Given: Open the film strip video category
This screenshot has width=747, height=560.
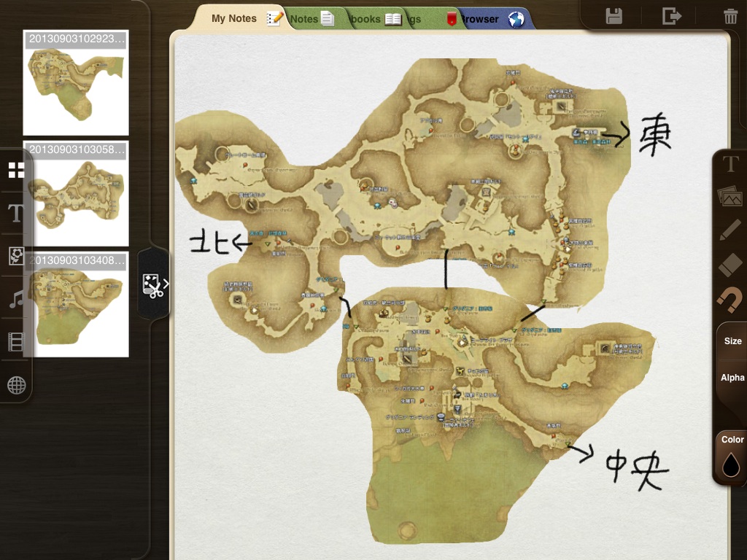Looking at the screenshot, I should point(16,341).
